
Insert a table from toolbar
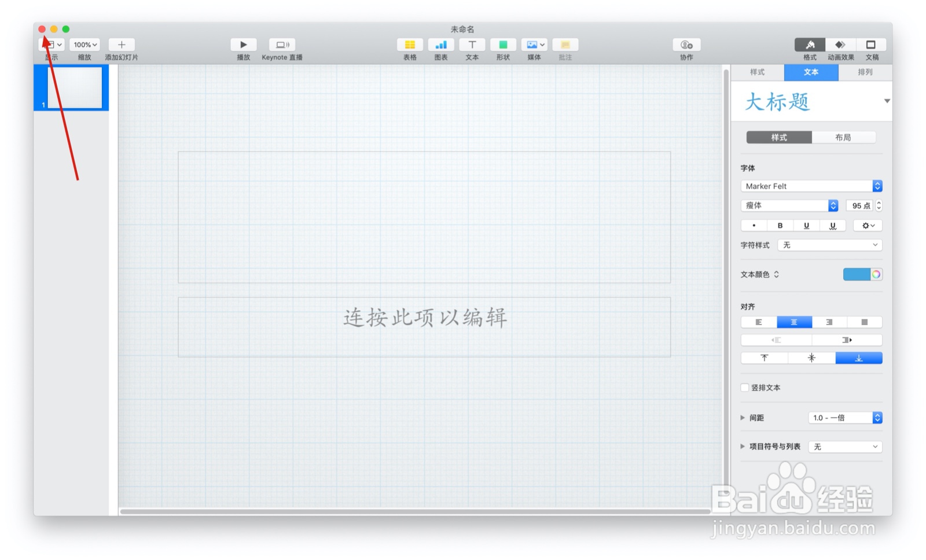click(410, 45)
